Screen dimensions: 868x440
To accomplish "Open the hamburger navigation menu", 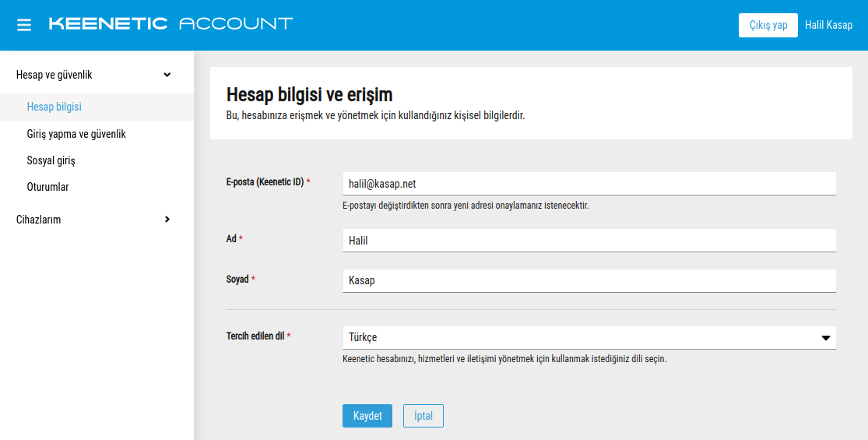I will (x=24, y=25).
